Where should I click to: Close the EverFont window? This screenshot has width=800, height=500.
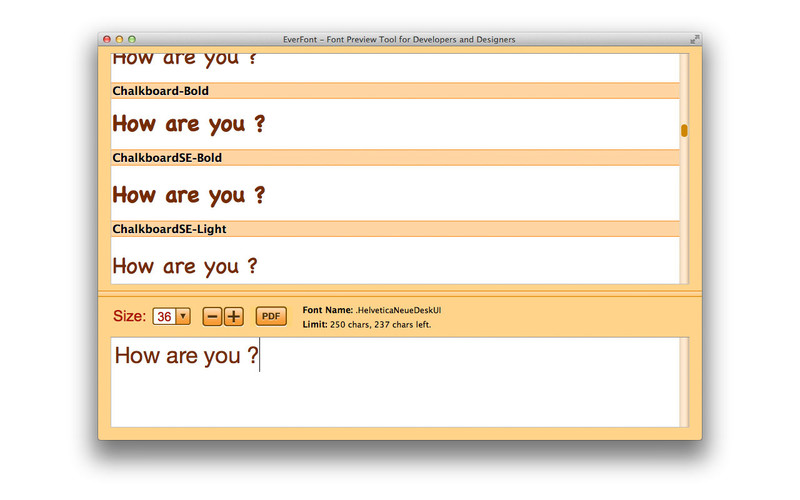click(x=107, y=39)
